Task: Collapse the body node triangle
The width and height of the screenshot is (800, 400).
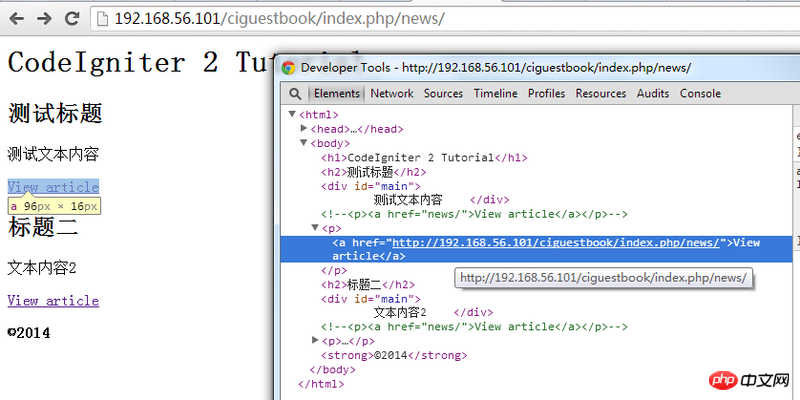Action: coord(304,142)
